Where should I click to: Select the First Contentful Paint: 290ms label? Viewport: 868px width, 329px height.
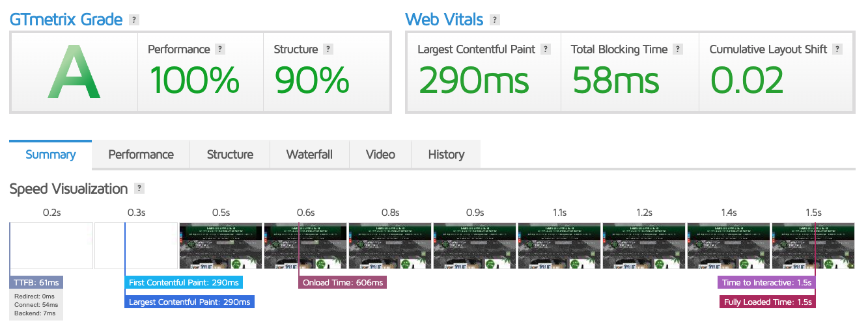[x=184, y=283]
